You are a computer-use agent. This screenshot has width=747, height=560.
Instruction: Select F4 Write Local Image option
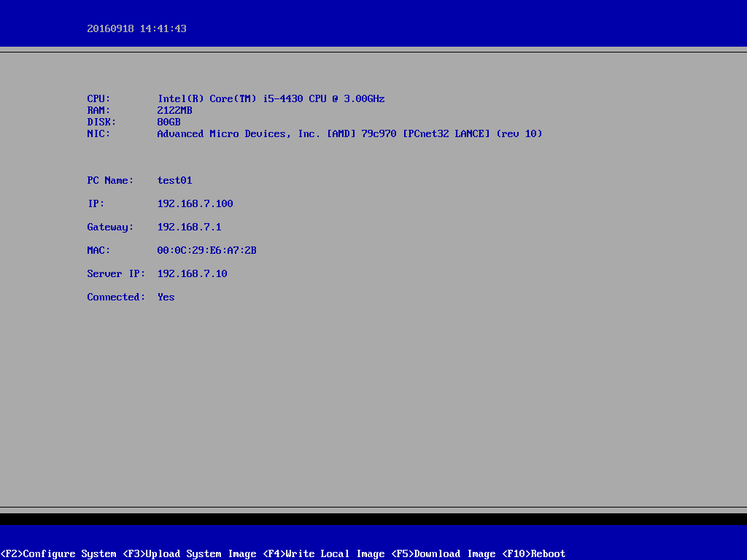coord(324,554)
